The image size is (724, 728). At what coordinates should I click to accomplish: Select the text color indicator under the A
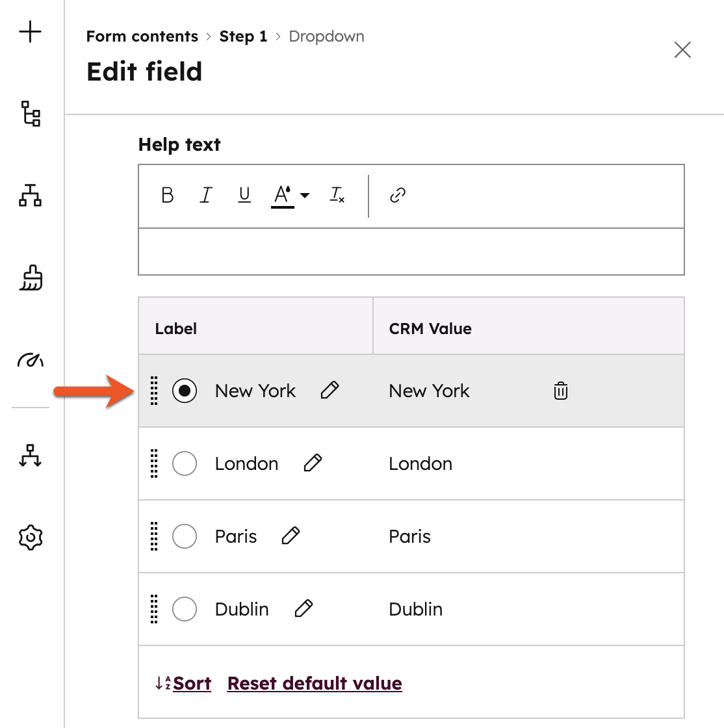click(282, 195)
